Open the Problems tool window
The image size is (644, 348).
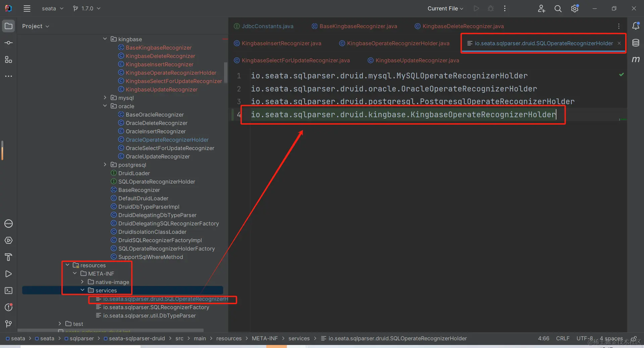[9, 307]
